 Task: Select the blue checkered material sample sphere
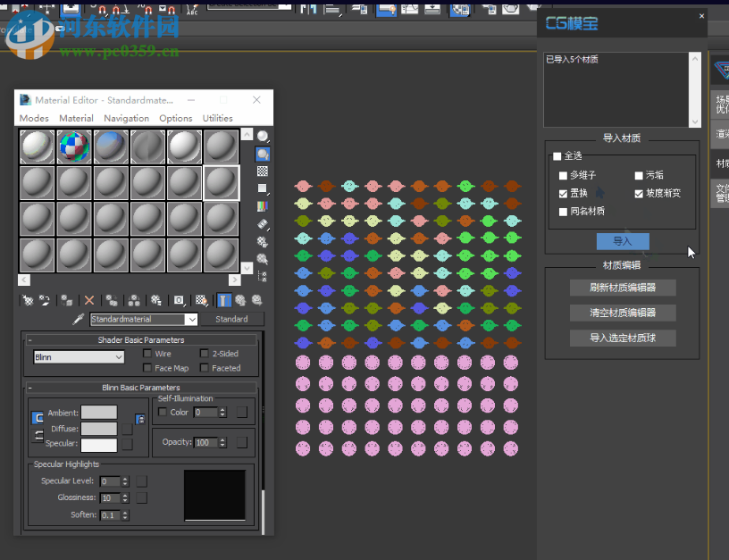click(x=74, y=146)
